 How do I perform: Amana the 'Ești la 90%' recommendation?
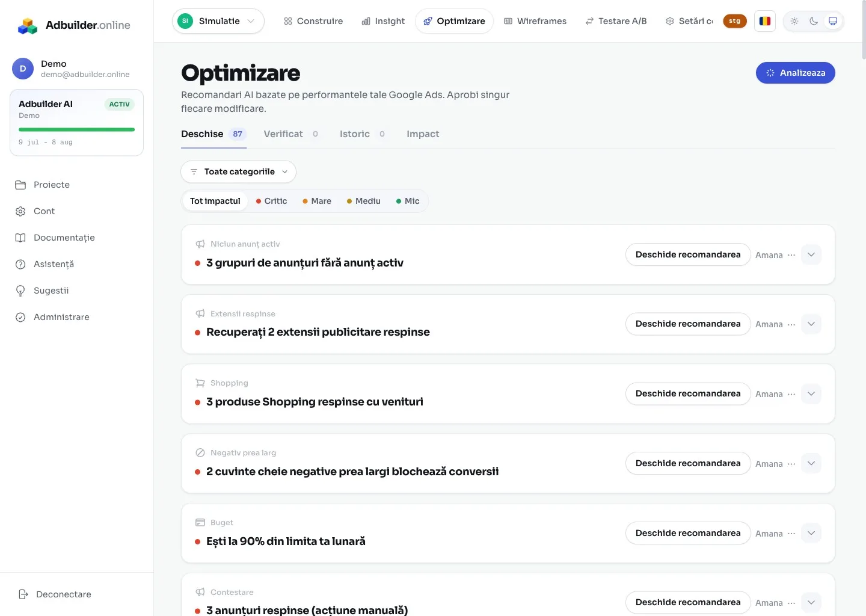(x=769, y=534)
